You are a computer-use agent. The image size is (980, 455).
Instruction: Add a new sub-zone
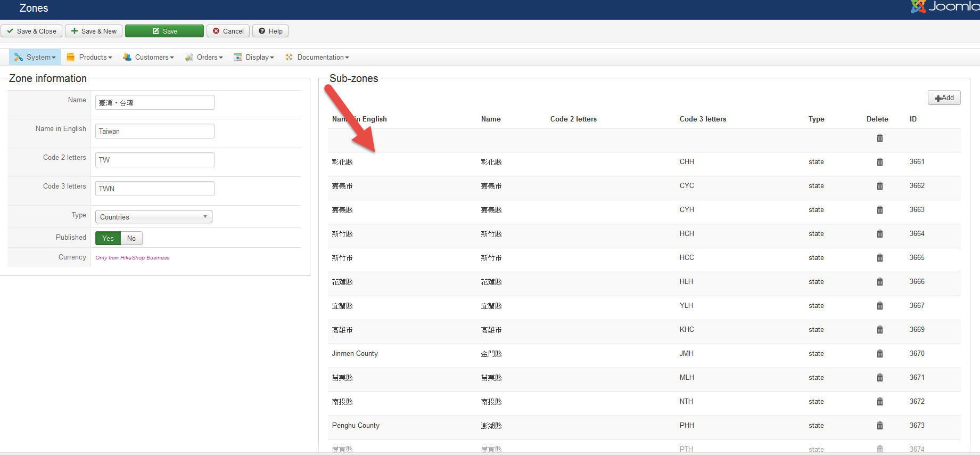click(944, 98)
